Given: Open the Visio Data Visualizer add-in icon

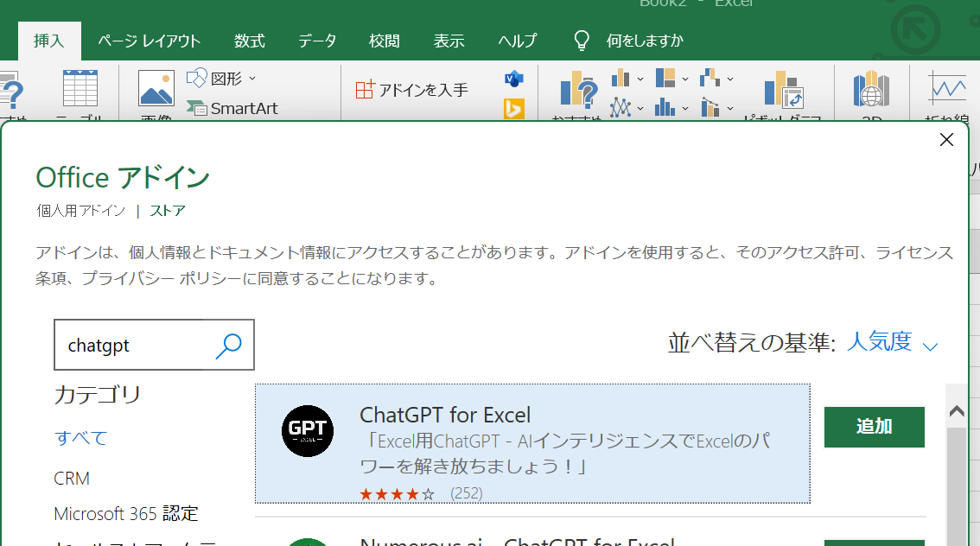Looking at the screenshot, I should pyautogui.click(x=513, y=79).
